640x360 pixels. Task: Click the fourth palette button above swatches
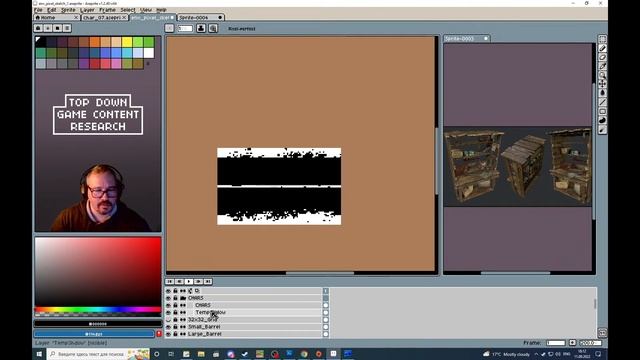click(x=67, y=28)
